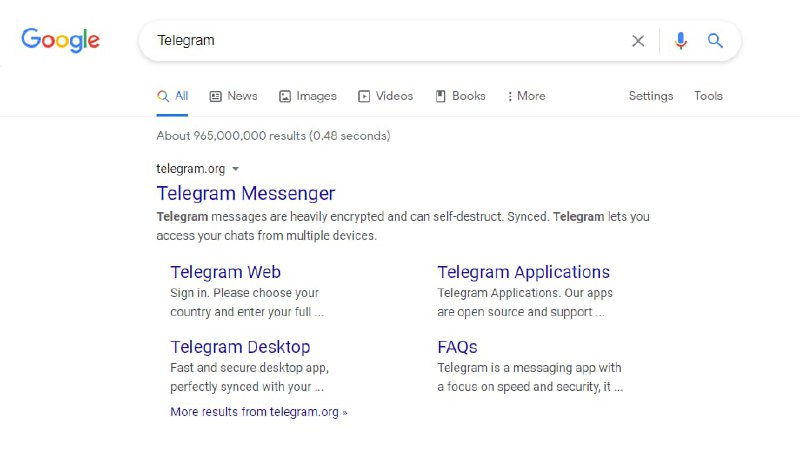Click the Videos tab icon
The height and width of the screenshot is (451, 800).
(364, 96)
